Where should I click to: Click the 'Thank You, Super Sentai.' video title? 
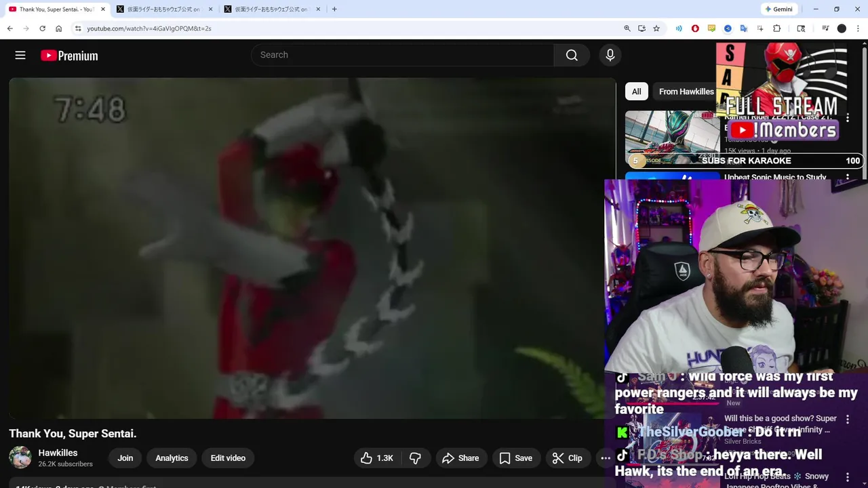[73, 434]
